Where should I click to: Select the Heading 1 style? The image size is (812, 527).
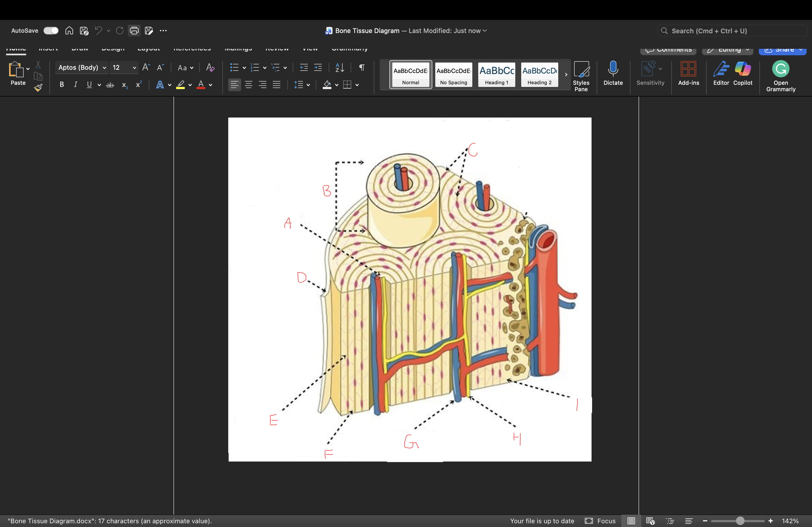click(x=496, y=75)
